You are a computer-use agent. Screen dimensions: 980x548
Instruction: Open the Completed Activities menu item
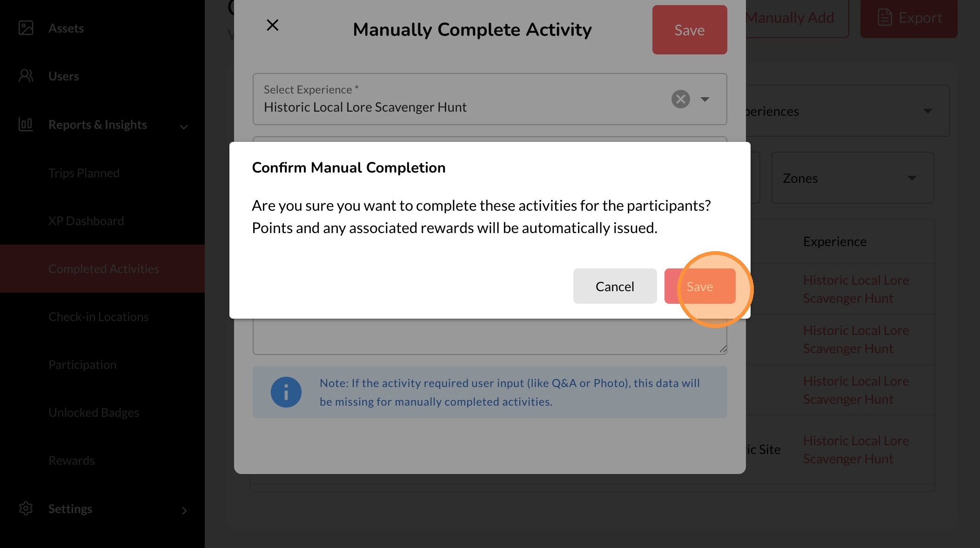104,269
